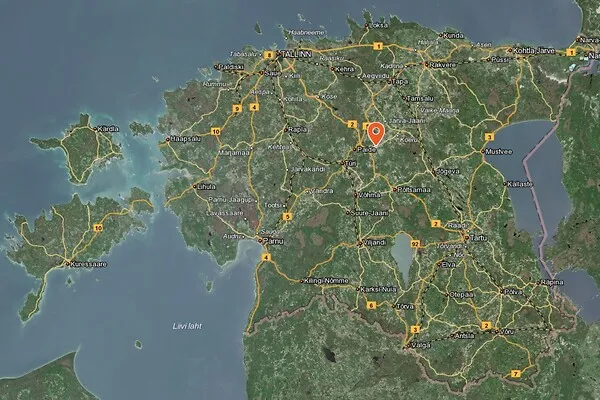Click the route 9 road shield
Image resolution: width=600 pixels, height=400 pixels.
tap(237, 109)
